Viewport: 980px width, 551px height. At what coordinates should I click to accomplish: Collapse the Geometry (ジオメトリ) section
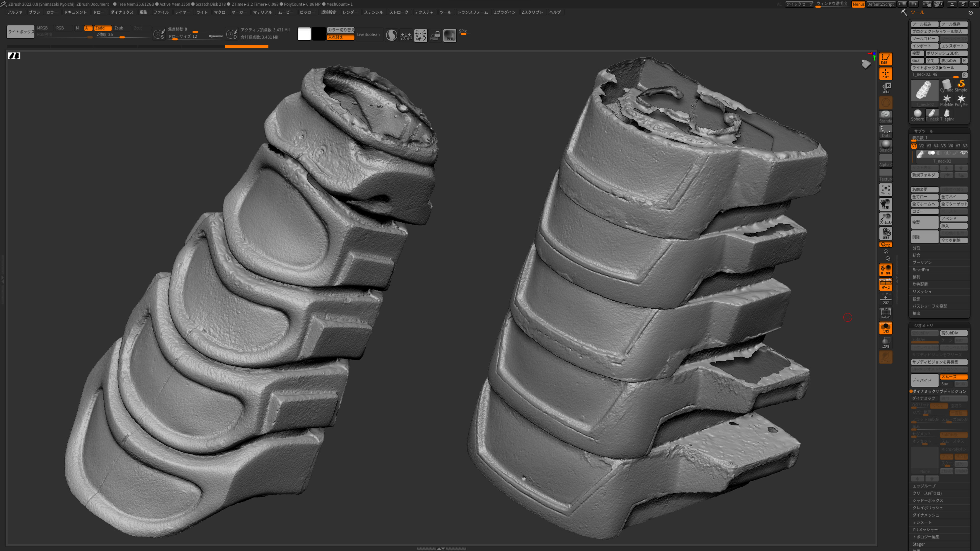click(923, 325)
